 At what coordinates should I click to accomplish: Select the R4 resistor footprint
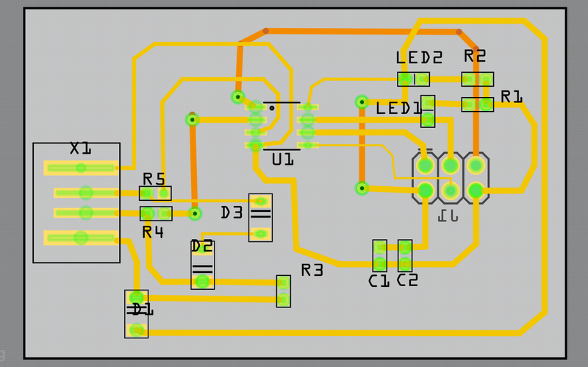pyautogui.click(x=156, y=214)
